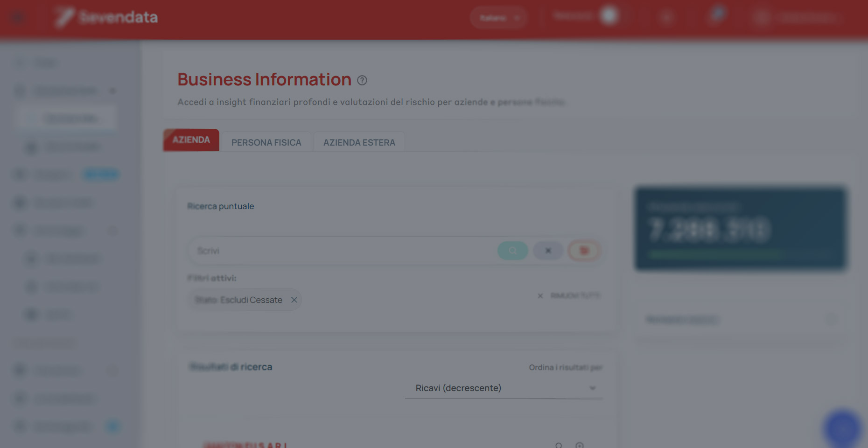Expand the collapsible panel below the blue card
This screenshot has height=448, width=868.
[x=740, y=320]
